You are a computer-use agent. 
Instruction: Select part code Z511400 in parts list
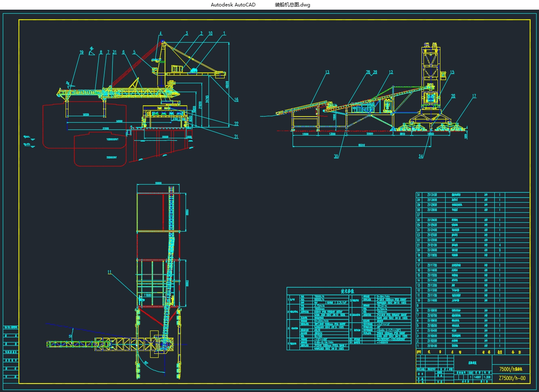[432, 280]
